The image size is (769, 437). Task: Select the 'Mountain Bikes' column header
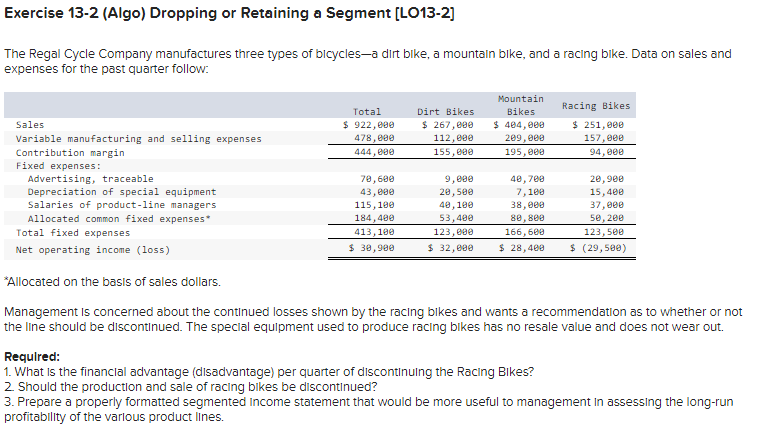coord(520,105)
